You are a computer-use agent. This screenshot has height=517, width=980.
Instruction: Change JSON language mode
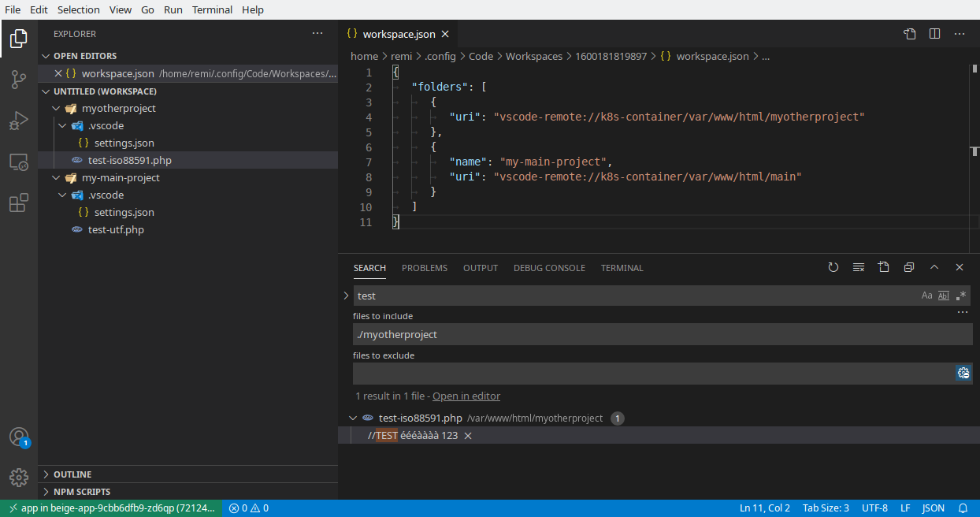[x=934, y=508]
